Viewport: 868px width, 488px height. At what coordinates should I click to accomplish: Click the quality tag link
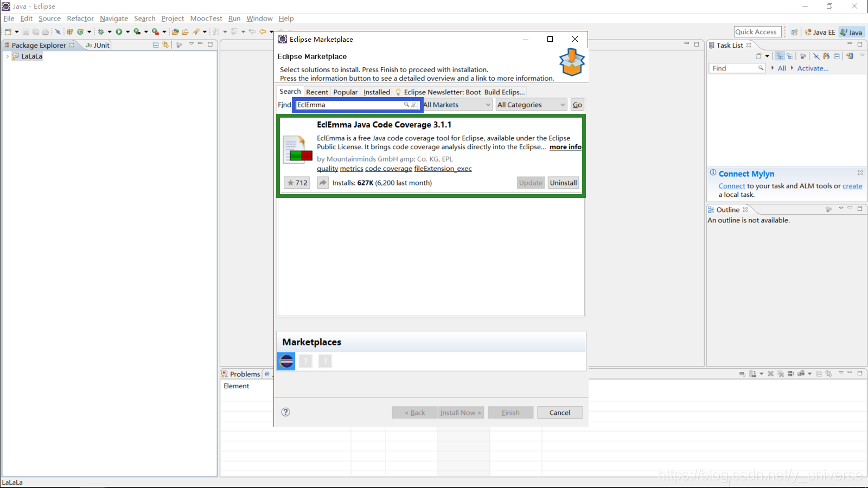[328, 169]
